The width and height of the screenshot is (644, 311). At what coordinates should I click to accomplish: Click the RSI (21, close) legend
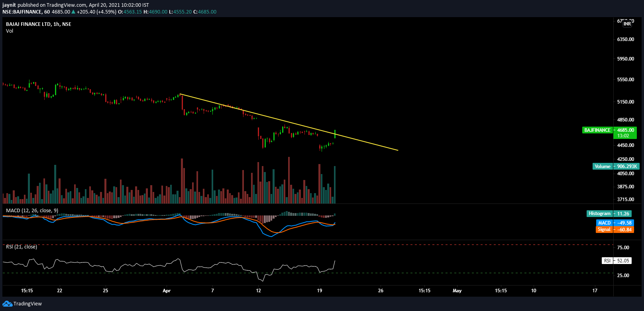click(22, 247)
